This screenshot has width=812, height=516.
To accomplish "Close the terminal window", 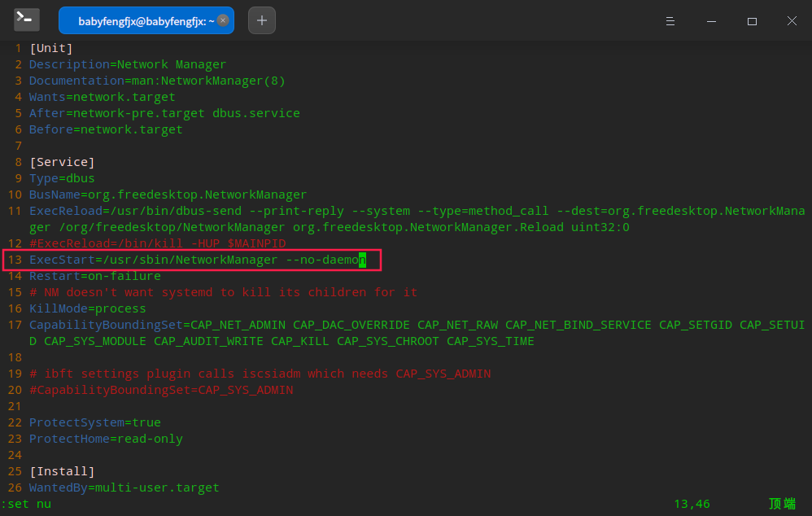I will 792,20.
